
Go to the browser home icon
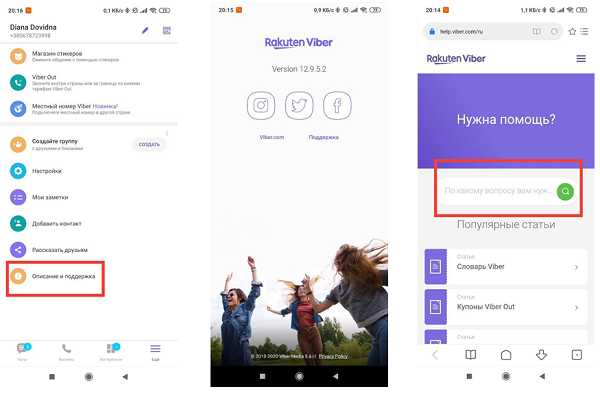click(506, 355)
